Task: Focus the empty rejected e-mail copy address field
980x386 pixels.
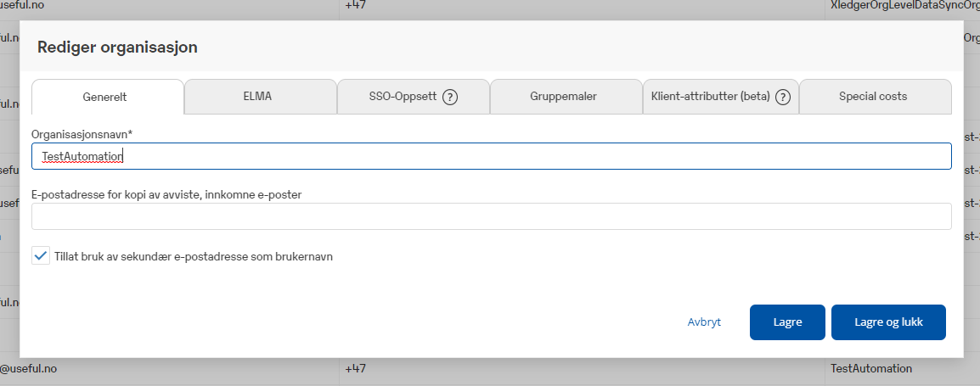Action: 491,216
